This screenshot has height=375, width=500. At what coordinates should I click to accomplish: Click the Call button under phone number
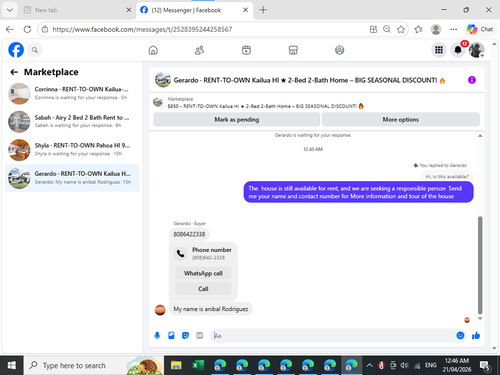203,289
